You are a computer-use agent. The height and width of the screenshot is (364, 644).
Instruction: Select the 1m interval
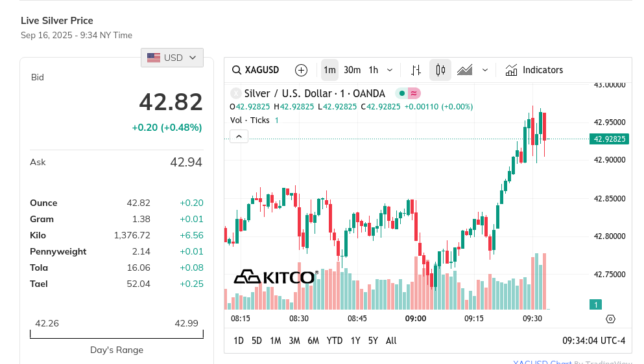(329, 70)
